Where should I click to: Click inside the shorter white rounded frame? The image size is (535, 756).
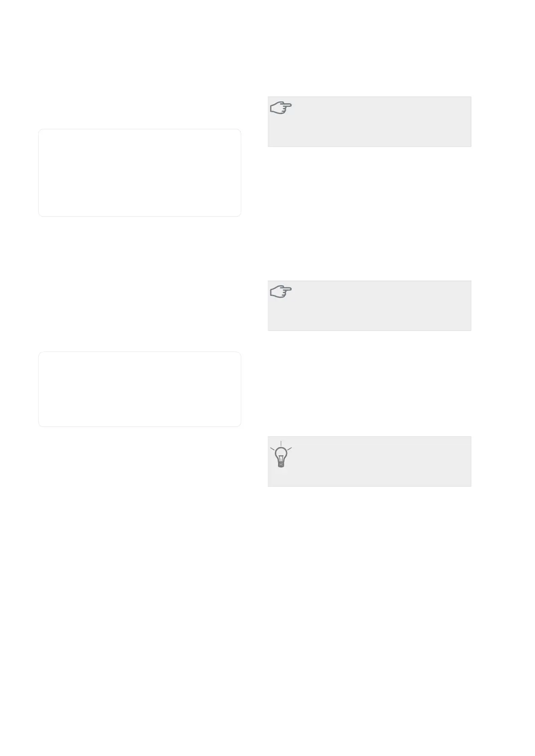[140, 389]
